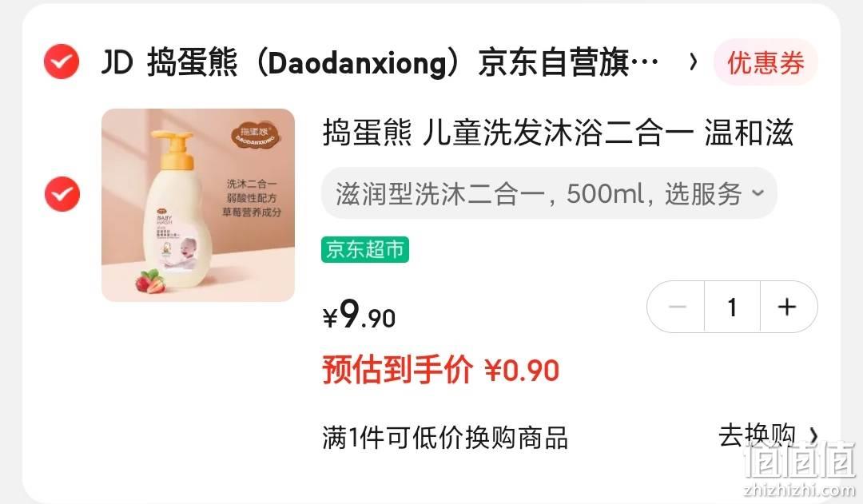Click the down arrow after 选服务
863x504 pixels.
click(x=758, y=193)
